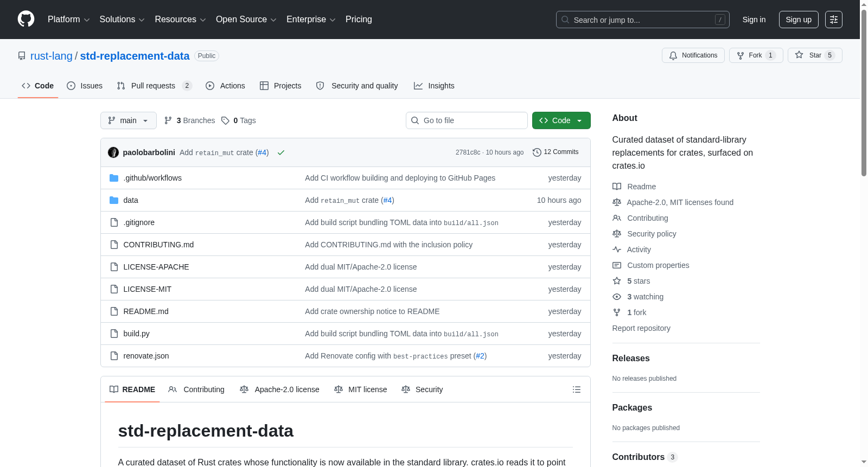Image resolution: width=868 pixels, height=467 pixels.
Task: Switch to the Insights tab
Action: (x=434, y=86)
